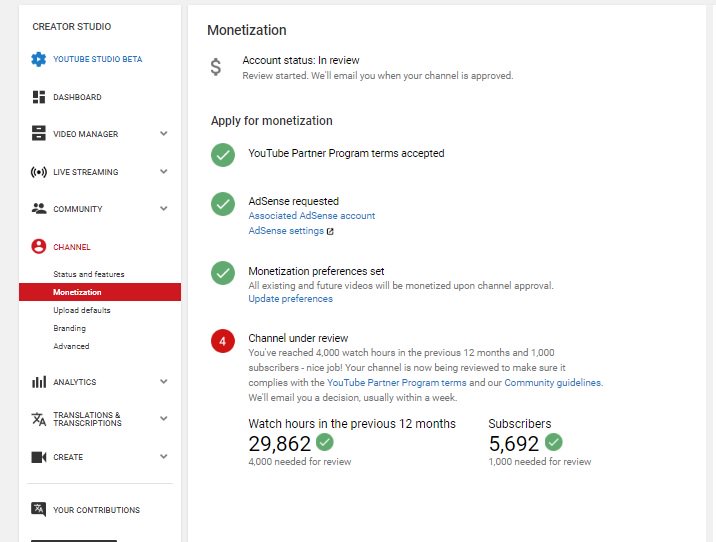Open the Community guidelines link
This screenshot has width=716, height=542.
click(x=553, y=383)
